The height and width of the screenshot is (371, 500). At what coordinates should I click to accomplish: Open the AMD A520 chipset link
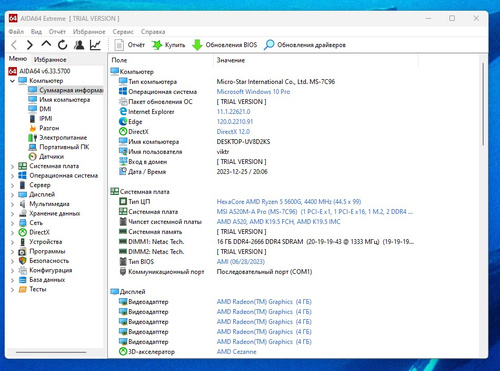tap(278, 222)
